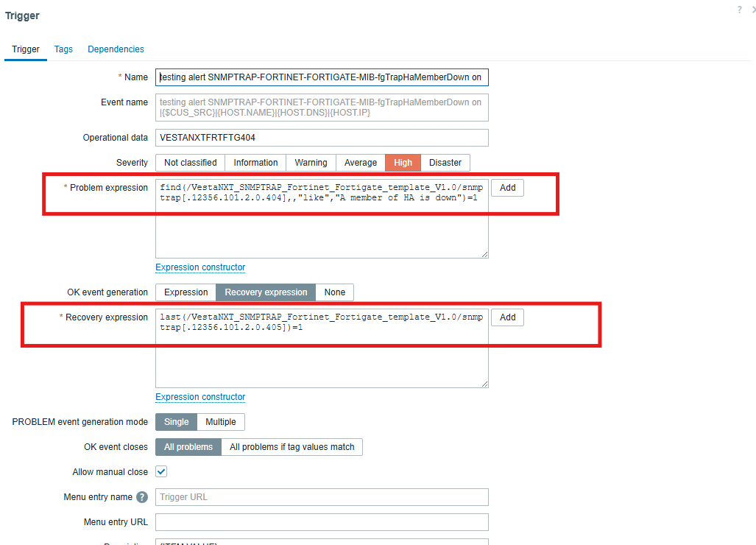Set severity to Disaster

[x=445, y=163]
